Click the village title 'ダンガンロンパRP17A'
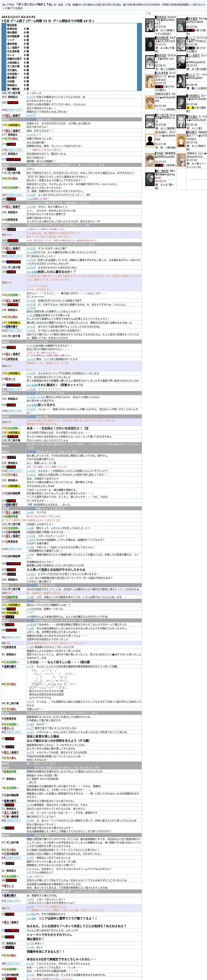This screenshot has width=207, height=980. point(34,4)
